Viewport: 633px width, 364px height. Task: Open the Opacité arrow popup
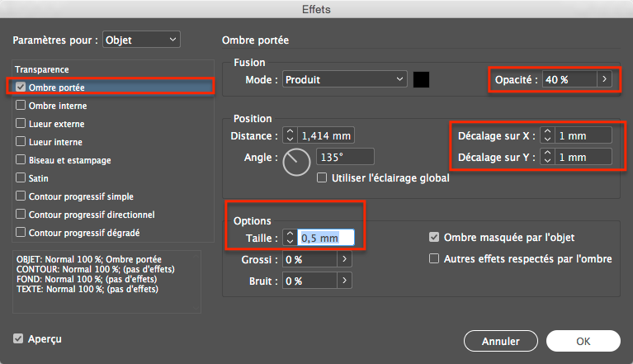point(605,79)
